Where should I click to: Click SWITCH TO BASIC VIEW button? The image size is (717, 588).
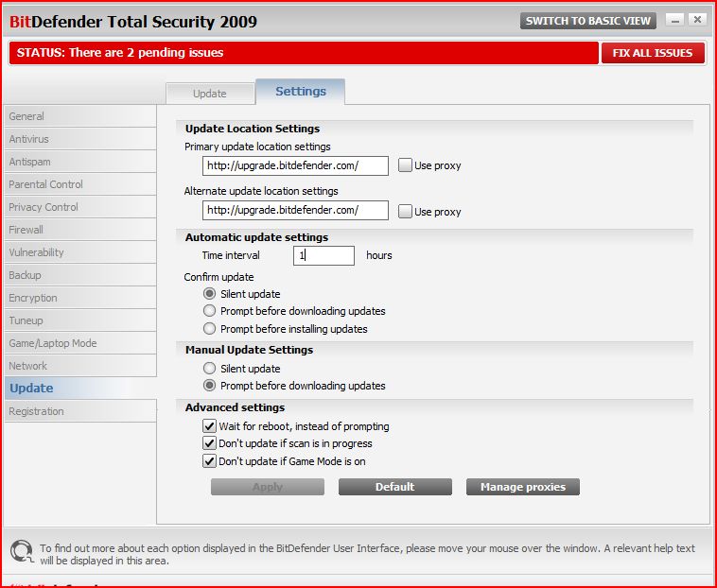(588, 21)
